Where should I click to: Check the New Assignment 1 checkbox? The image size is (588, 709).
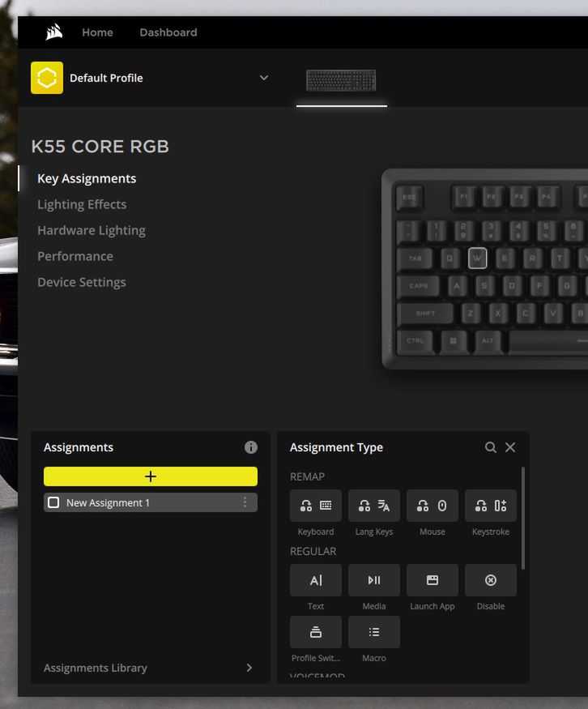(x=53, y=502)
